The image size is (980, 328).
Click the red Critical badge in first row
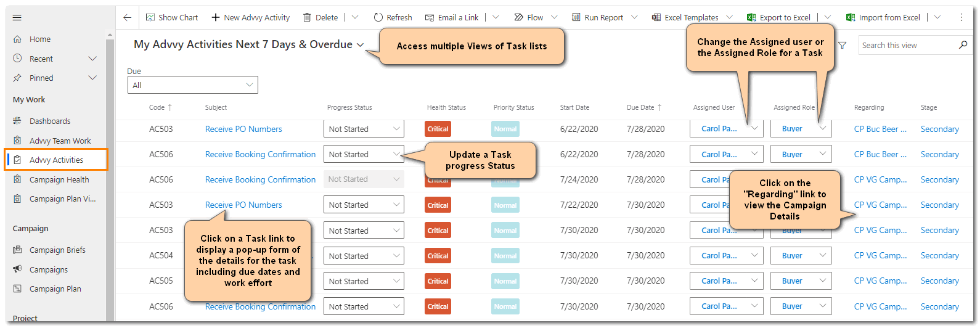[x=438, y=129]
